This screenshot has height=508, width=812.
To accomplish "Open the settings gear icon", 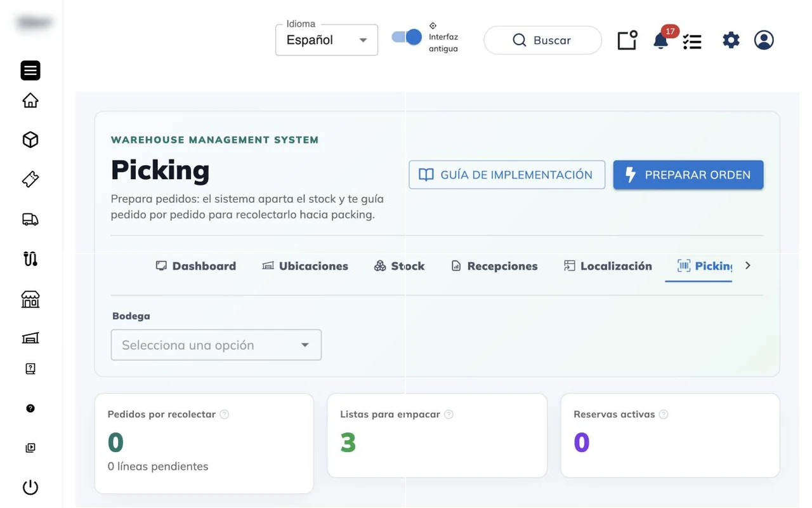I will [x=731, y=40].
